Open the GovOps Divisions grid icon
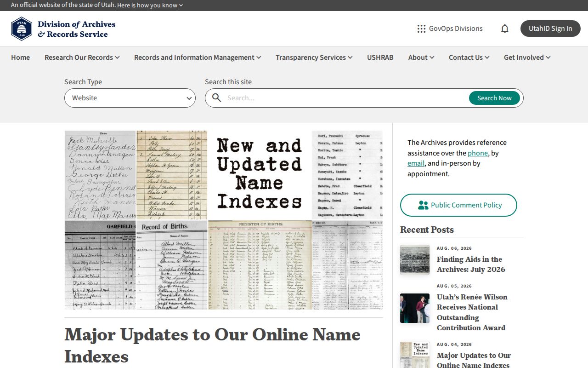This screenshot has width=588, height=368. [x=421, y=29]
